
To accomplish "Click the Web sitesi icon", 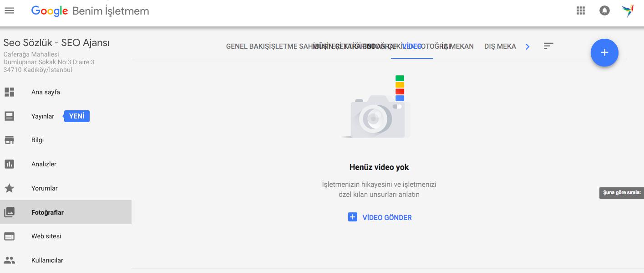I will (x=10, y=236).
